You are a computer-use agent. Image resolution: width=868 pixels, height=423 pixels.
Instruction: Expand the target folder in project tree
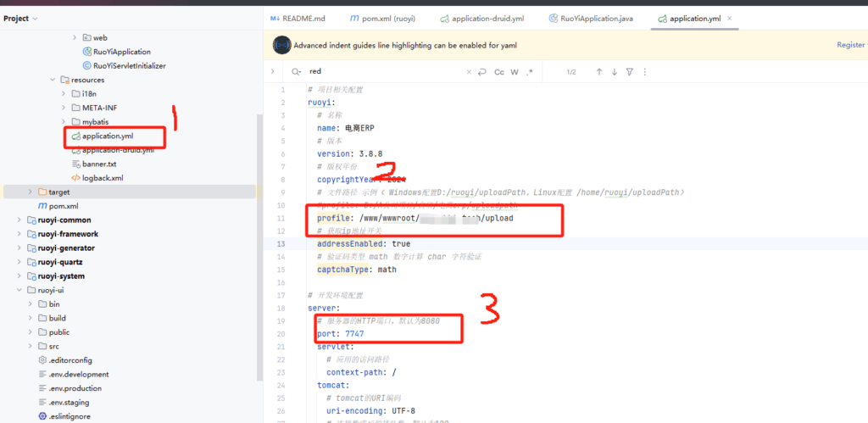(31, 192)
